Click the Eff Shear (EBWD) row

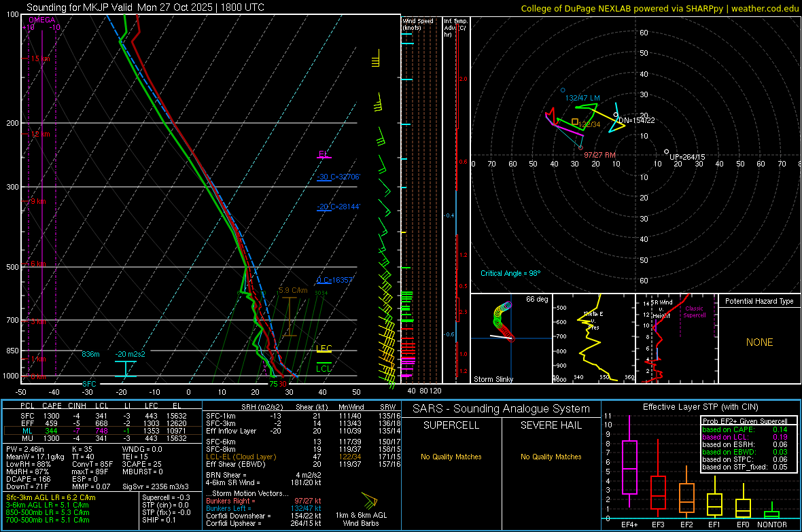pyautogui.click(x=303, y=465)
